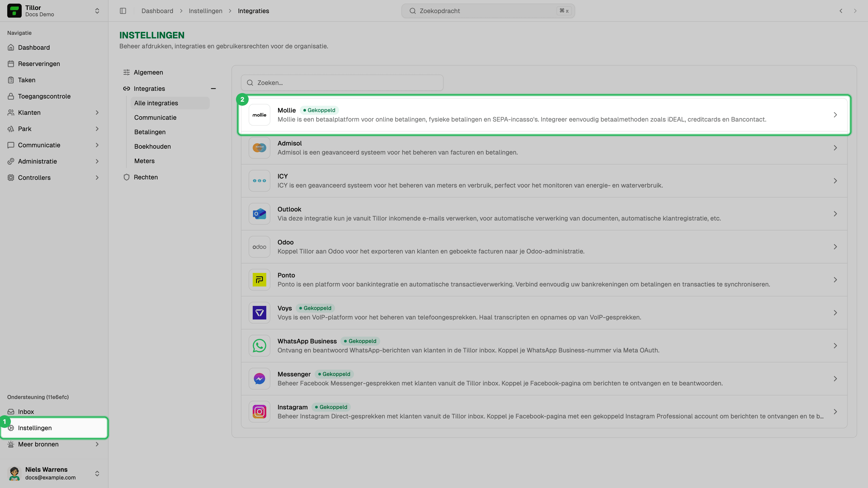This screenshot has width=868, height=488.
Task: Click the Integraties breadcrumb text
Action: (253, 11)
